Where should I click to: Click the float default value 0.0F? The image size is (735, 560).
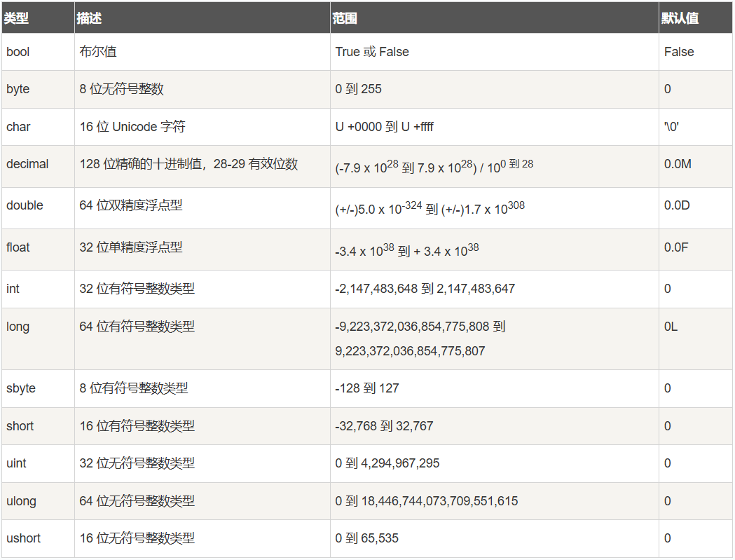(x=676, y=247)
